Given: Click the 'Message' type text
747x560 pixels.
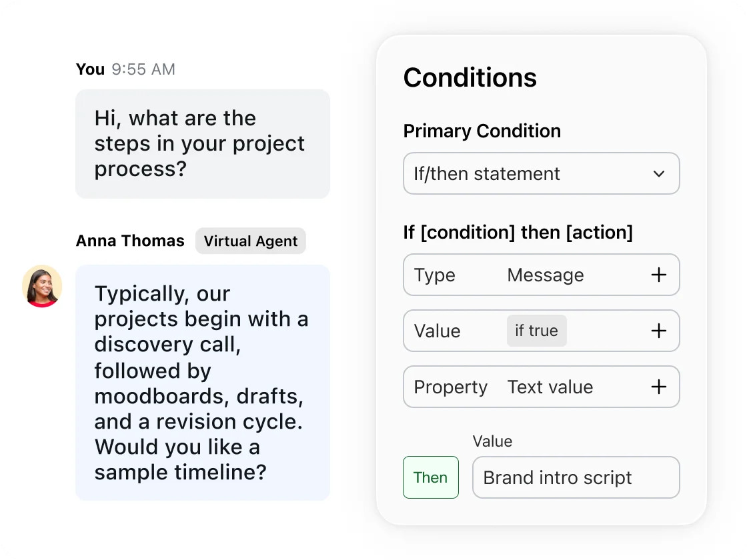Looking at the screenshot, I should [x=545, y=275].
